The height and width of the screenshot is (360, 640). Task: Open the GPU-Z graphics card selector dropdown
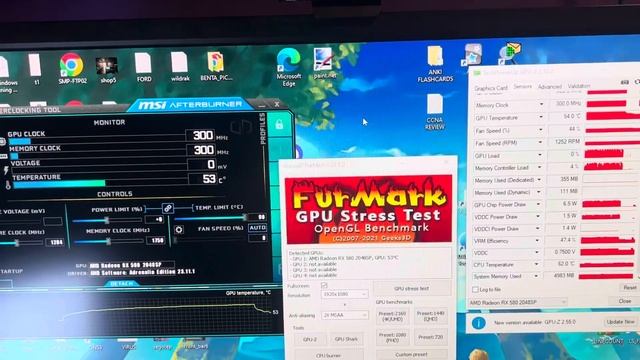click(518, 302)
